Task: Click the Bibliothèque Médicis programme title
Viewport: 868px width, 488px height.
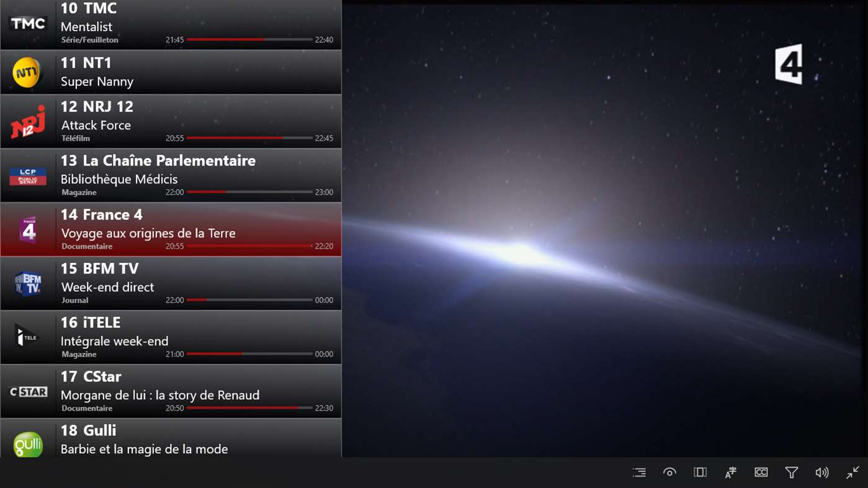Action: (x=119, y=179)
